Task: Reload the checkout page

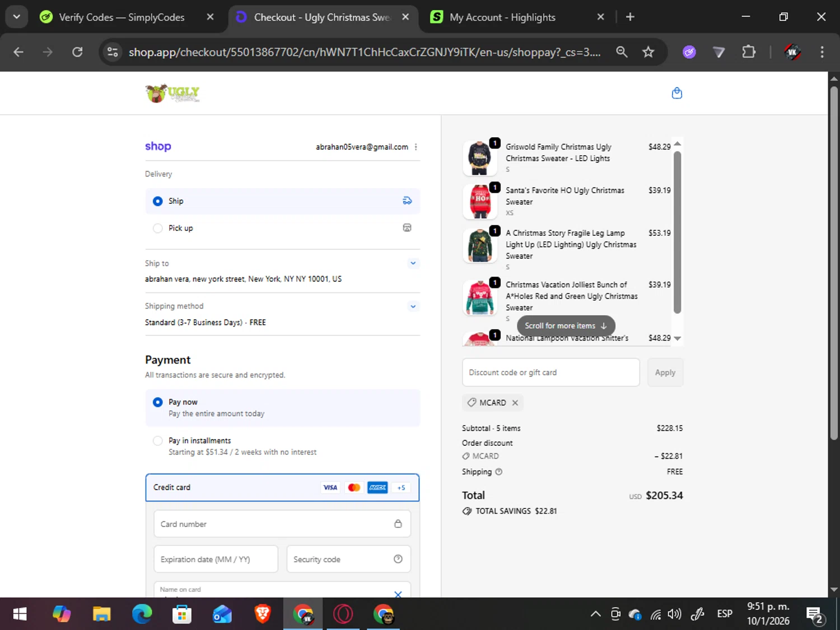Action: pyautogui.click(x=77, y=52)
